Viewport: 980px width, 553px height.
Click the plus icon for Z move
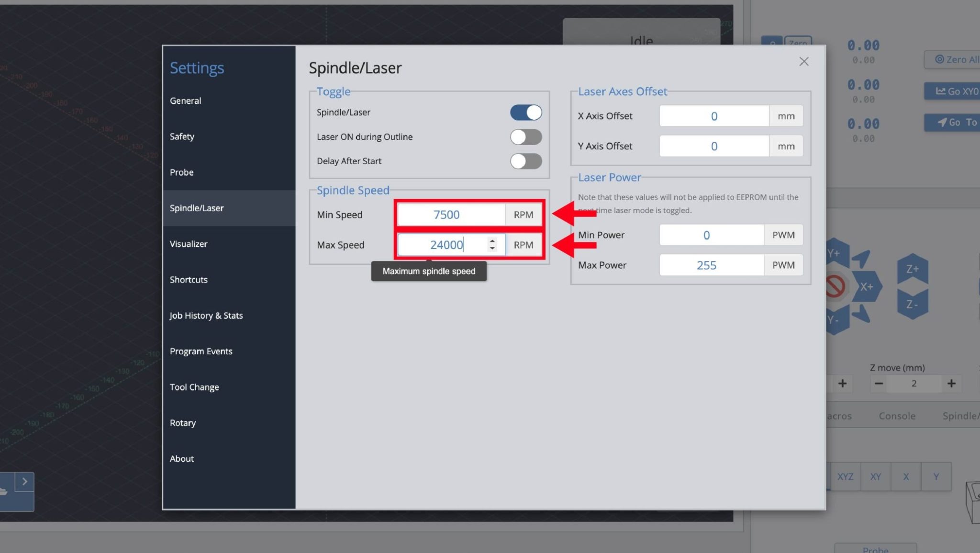coord(951,384)
